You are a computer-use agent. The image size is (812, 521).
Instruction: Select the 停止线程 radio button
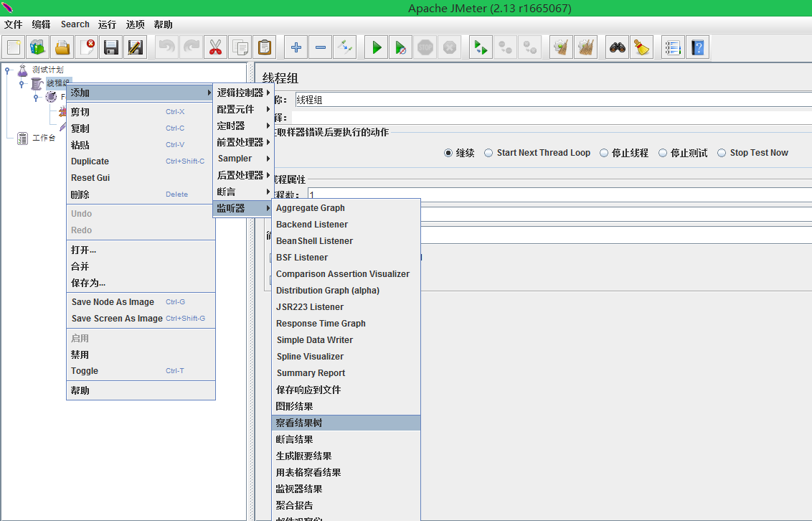tap(604, 153)
